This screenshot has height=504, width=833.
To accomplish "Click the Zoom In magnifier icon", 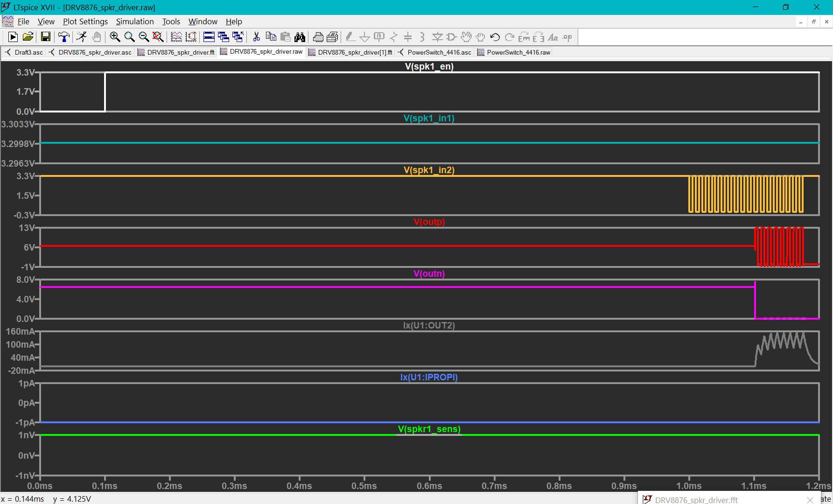I will coord(115,37).
